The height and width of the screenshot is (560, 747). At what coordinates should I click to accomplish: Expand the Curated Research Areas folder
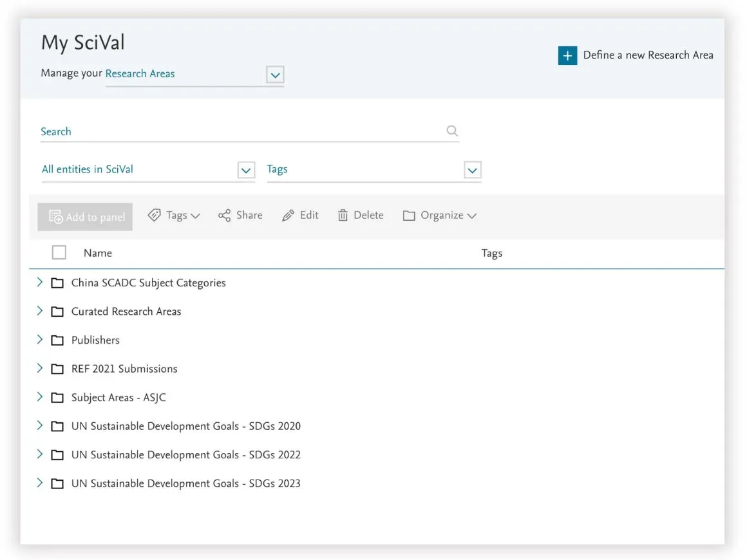[x=39, y=311]
